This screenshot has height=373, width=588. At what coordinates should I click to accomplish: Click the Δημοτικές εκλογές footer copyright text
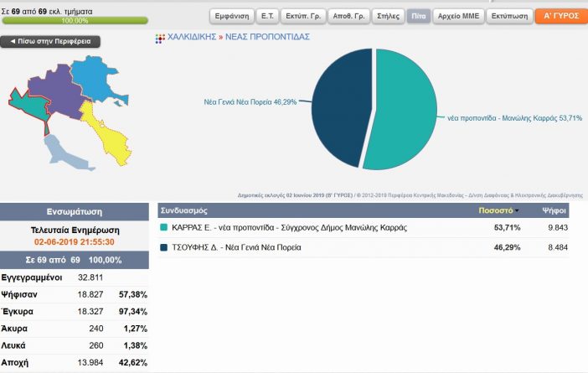point(410,195)
